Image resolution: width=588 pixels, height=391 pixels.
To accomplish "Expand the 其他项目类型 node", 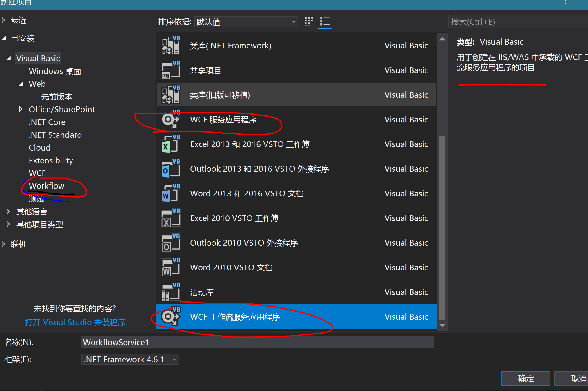I will coord(8,224).
